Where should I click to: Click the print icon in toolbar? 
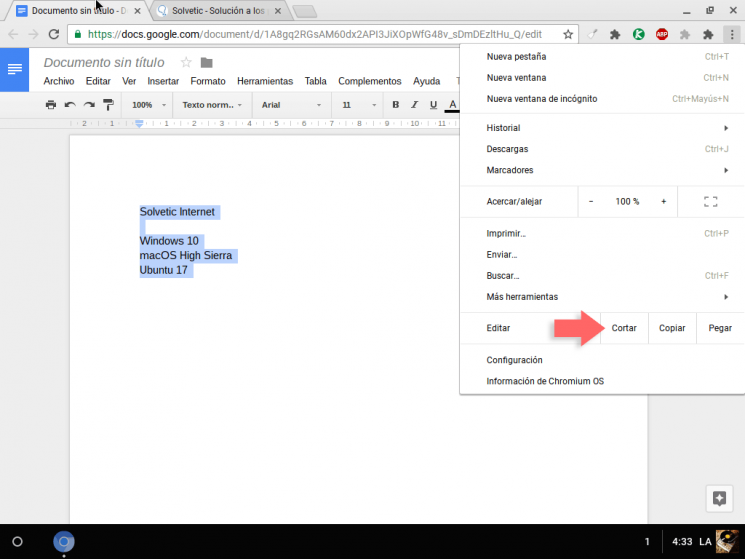[51, 104]
